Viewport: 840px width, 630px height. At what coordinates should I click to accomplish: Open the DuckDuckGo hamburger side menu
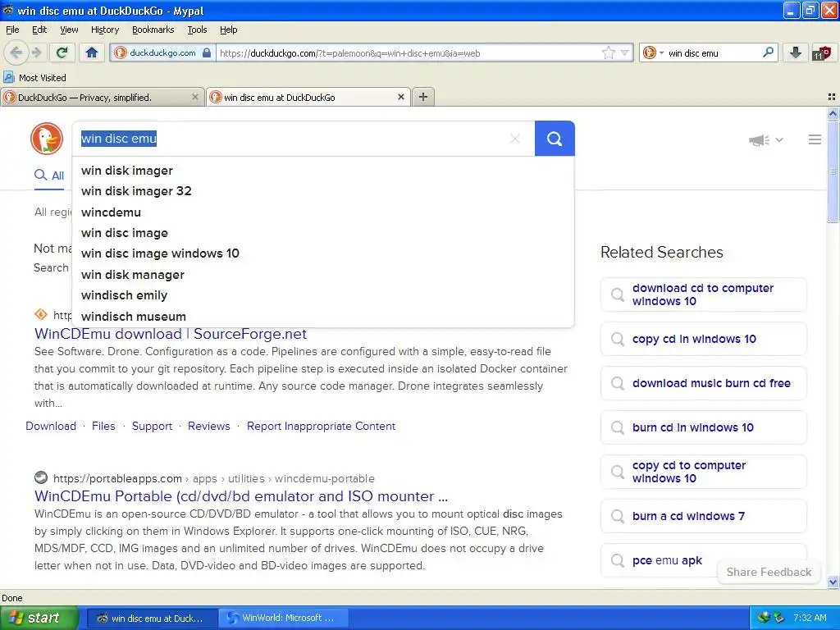815,139
